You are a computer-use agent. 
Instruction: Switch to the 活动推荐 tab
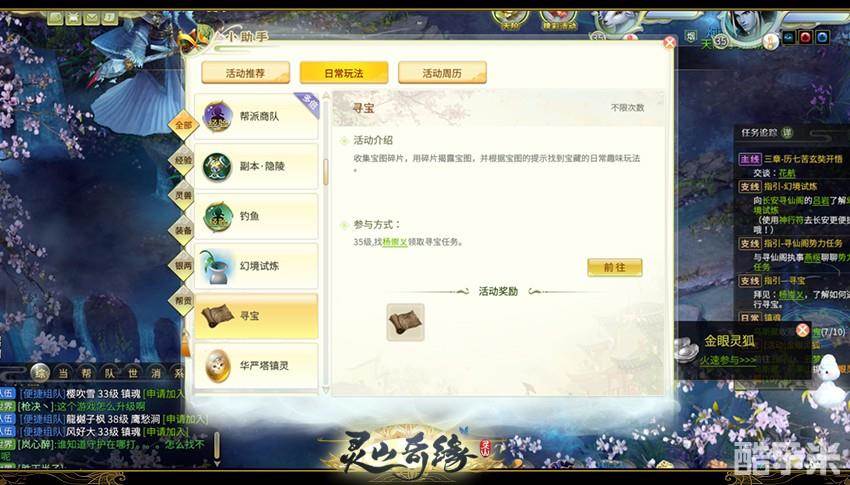[246, 73]
